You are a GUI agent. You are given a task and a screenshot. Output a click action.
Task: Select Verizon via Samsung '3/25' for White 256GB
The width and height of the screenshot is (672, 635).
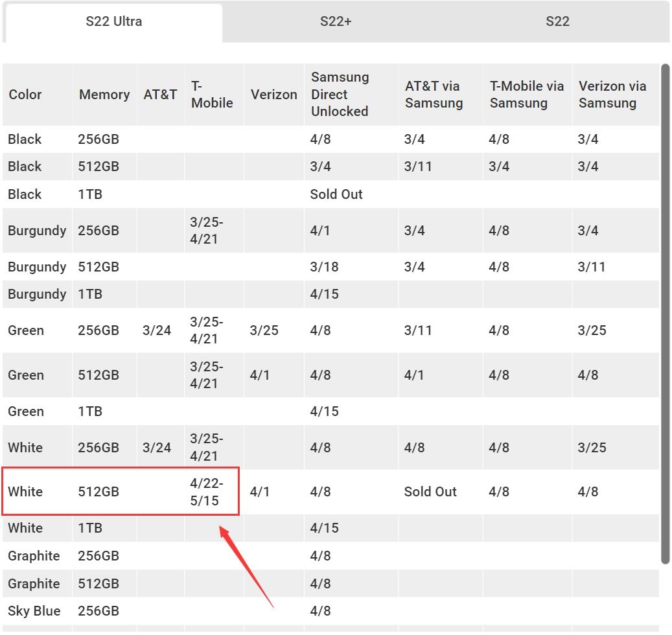(592, 447)
